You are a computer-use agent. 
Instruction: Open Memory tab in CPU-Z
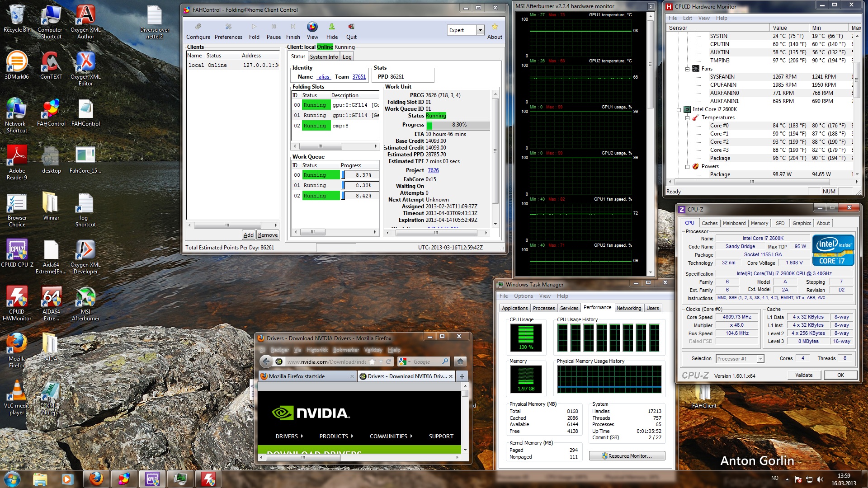point(759,223)
